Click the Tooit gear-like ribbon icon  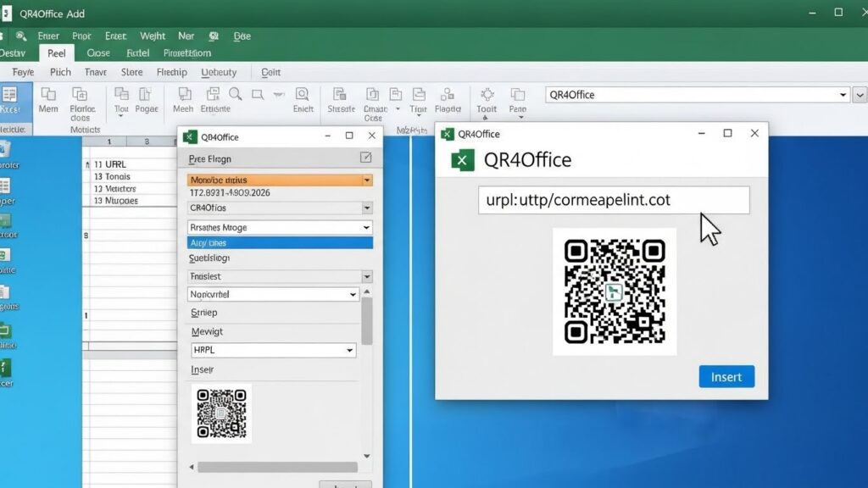click(x=487, y=96)
